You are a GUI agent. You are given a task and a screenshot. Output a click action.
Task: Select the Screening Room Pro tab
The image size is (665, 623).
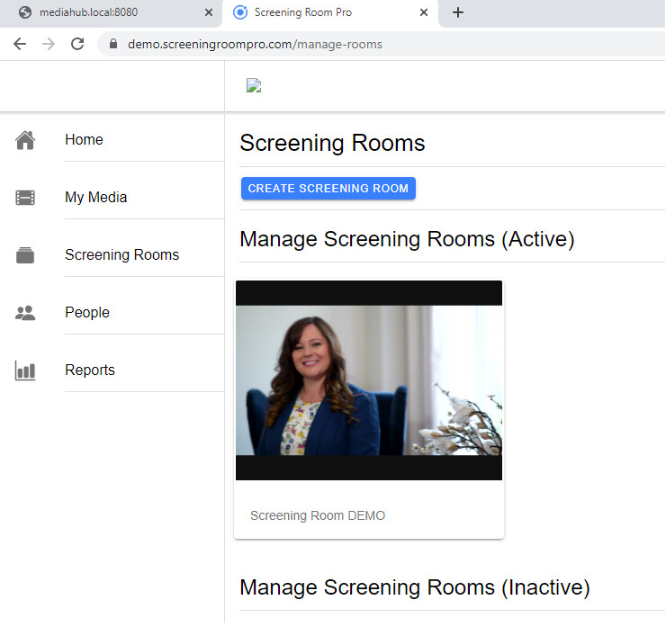click(x=330, y=13)
